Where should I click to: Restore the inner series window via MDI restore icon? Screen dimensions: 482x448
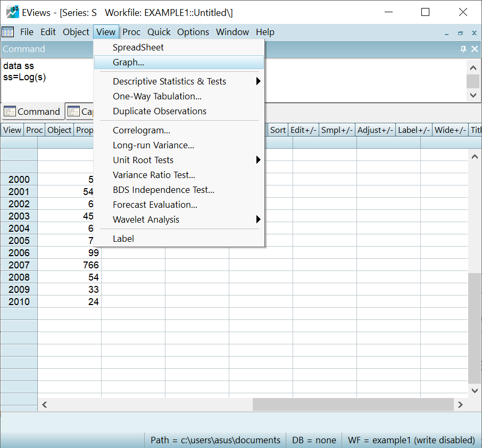tap(460, 32)
